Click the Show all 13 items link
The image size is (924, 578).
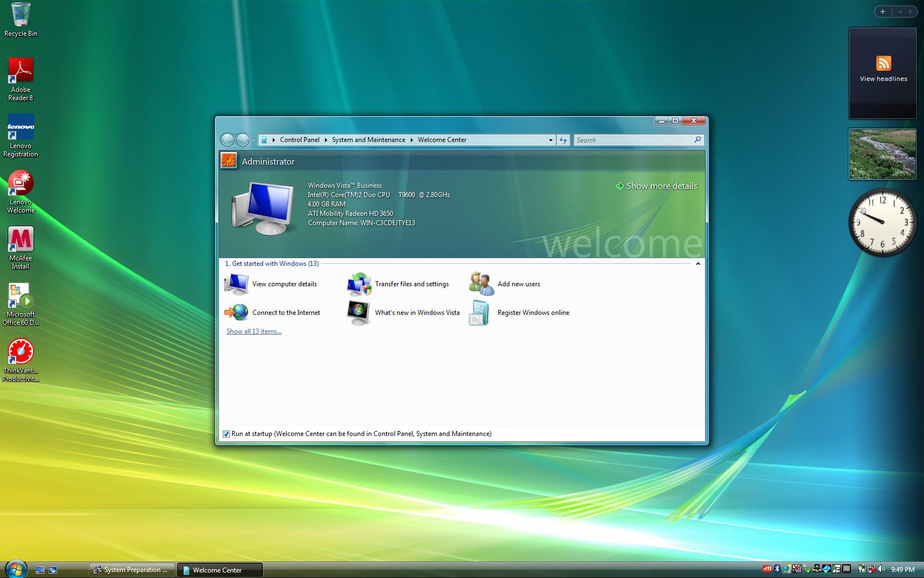click(254, 331)
